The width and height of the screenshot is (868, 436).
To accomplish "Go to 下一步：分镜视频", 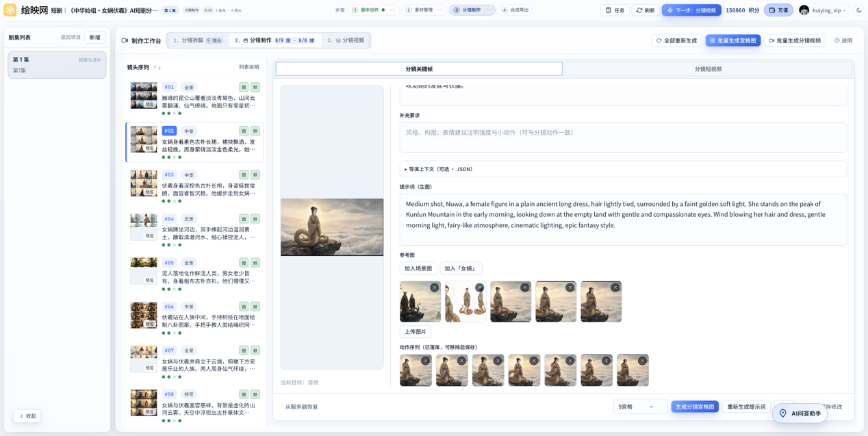I will [x=691, y=10].
